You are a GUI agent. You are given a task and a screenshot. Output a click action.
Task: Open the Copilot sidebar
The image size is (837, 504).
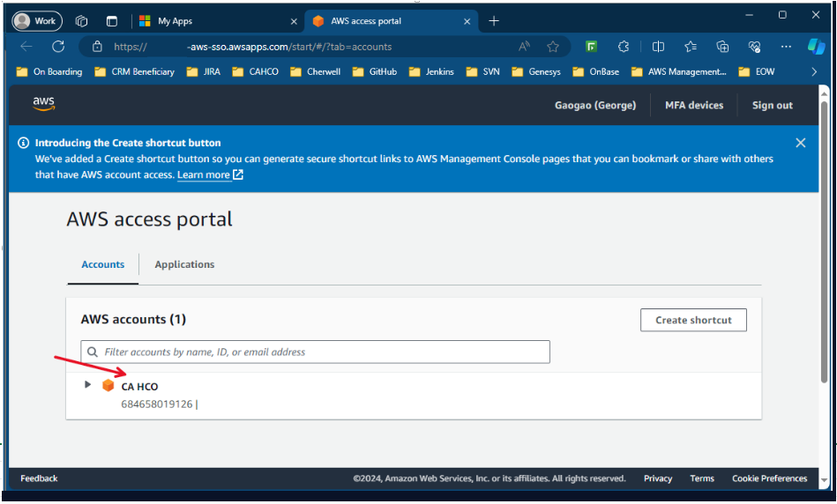tap(816, 47)
